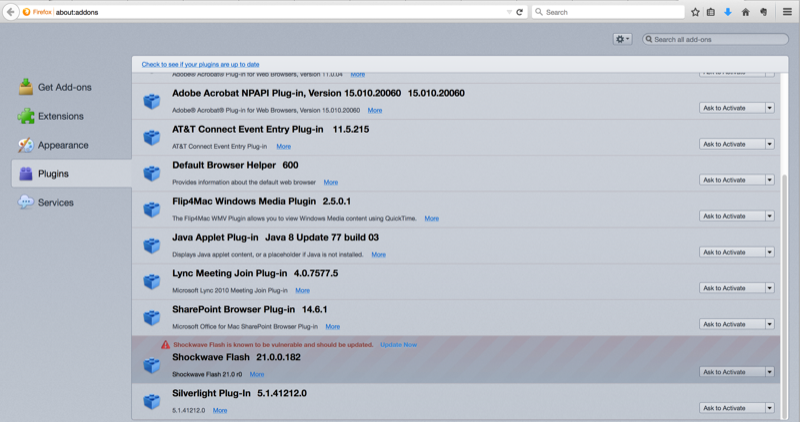Click the history dropdown arrow in URL bar
The height and width of the screenshot is (422, 800).
[509, 12]
